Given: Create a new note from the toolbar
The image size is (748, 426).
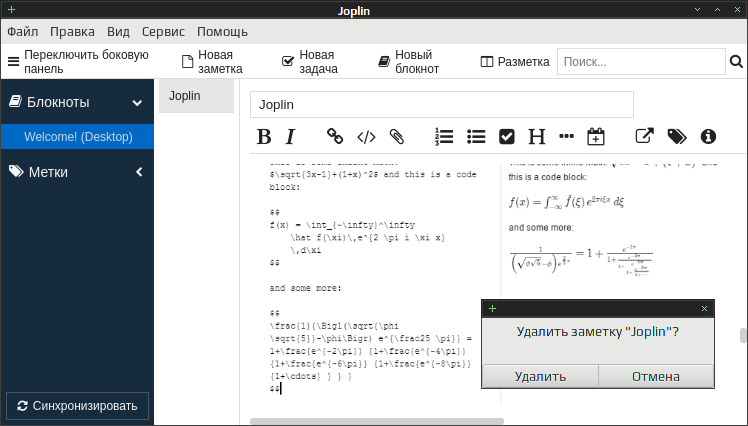Looking at the screenshot, I should pos(212,62).
